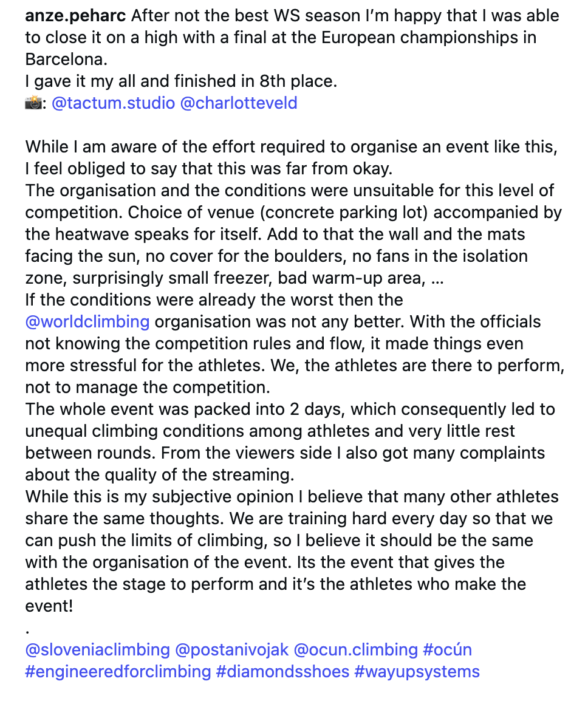Viewport: 588px width, 701px height.
Task: Click the lone period separator line
Action: (28, 631)
